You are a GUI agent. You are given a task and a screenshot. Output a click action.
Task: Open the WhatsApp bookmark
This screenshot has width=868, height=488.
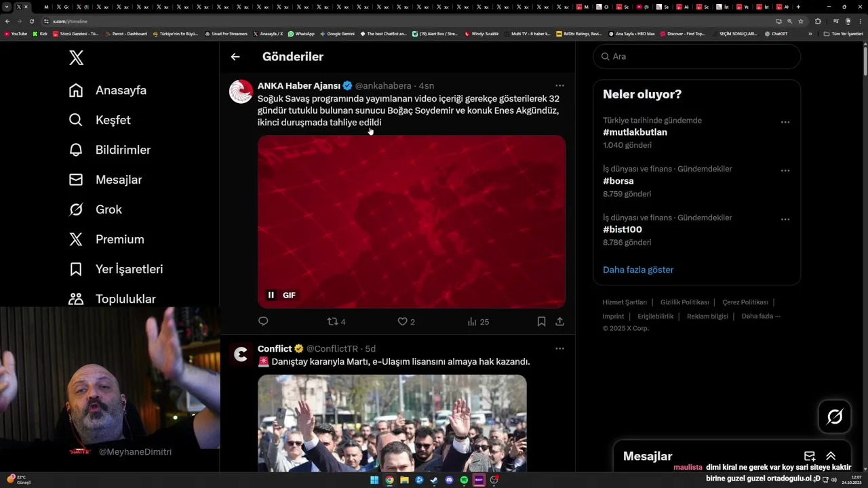301,33
